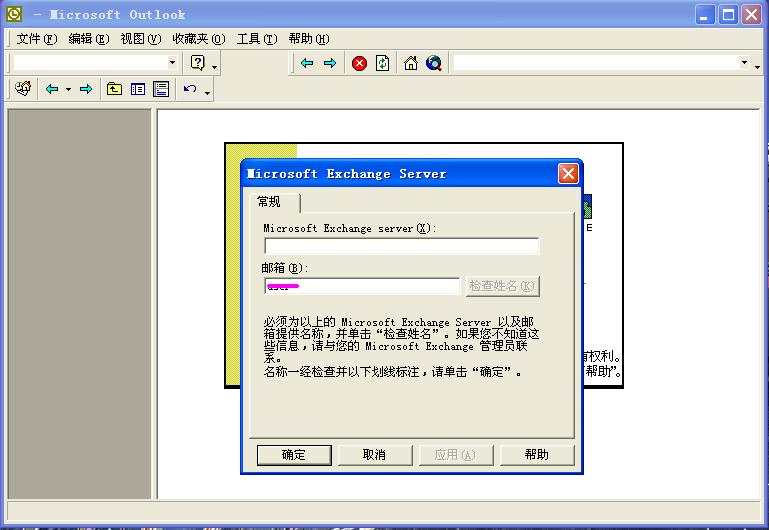Minimize the Microsoft Outlook window
The width and height of the screenshot is (769, 530).
[x=704, y=15]
